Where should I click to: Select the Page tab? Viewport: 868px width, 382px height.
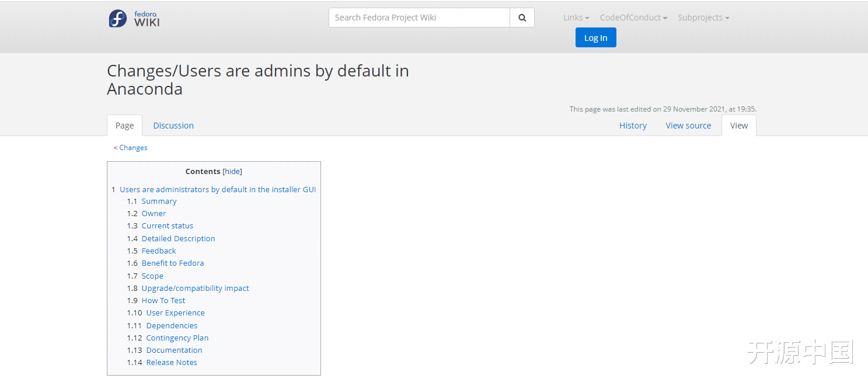click(x=124, y=126)
